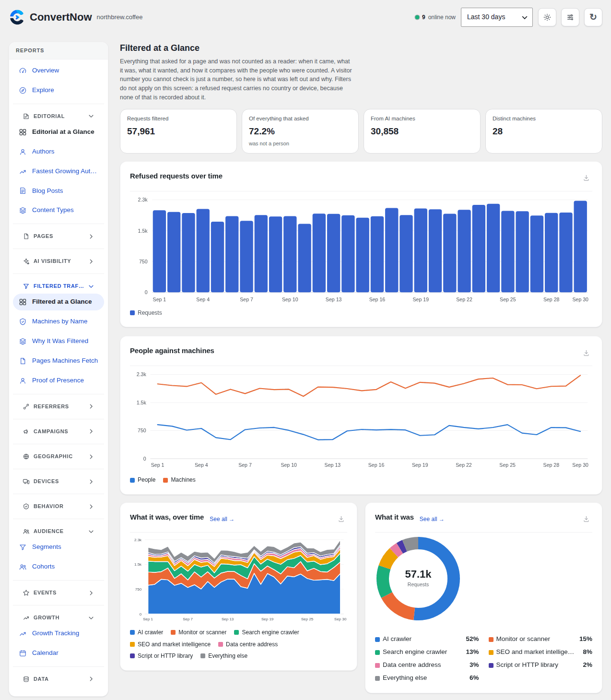
Task: Click the Cohorts people icon
Action: point(23,567)
